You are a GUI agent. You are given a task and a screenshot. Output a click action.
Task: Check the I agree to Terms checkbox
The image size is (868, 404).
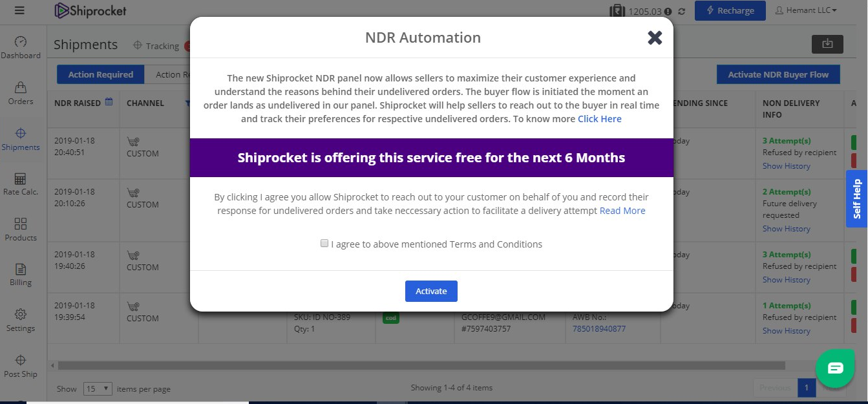coord(324,243)
